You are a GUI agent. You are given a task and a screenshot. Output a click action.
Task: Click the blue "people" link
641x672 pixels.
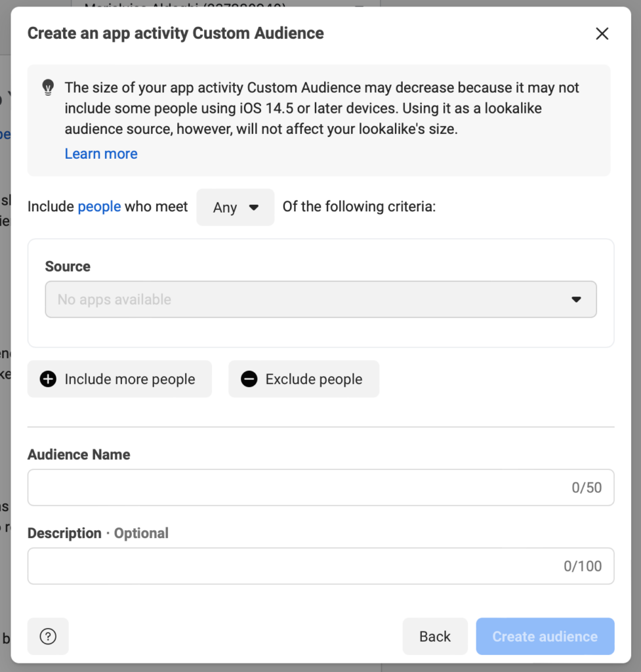point(99,207)
